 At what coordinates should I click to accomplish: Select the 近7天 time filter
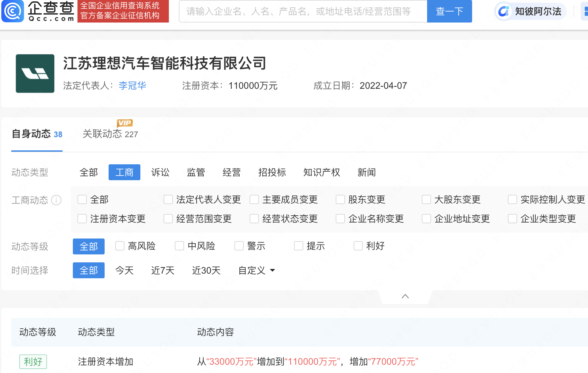pyautogui.click(x=163, y=270)
